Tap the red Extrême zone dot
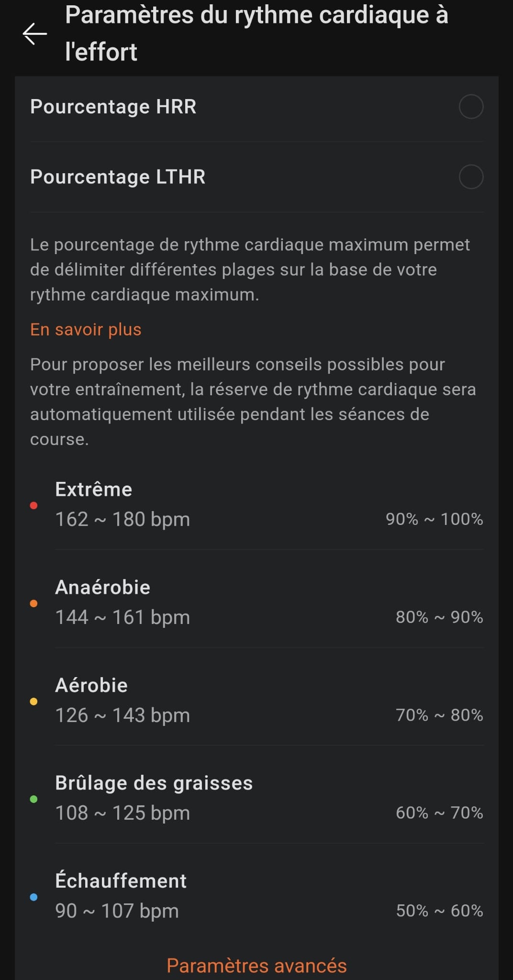Screen dimensions: 513x980 coord(33,505)
